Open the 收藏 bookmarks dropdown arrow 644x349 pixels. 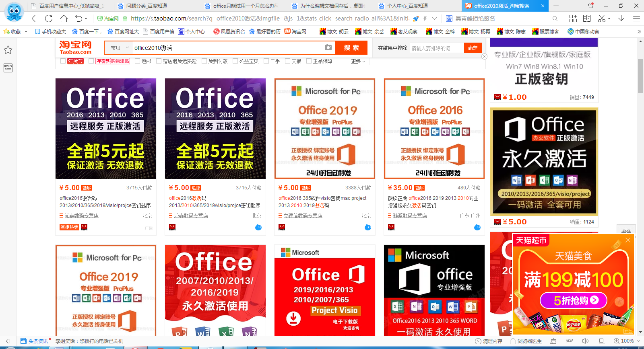tap(26, 31)
